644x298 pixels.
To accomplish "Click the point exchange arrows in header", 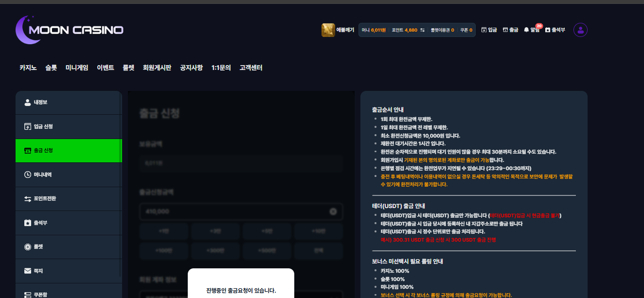I will point(422,30).
